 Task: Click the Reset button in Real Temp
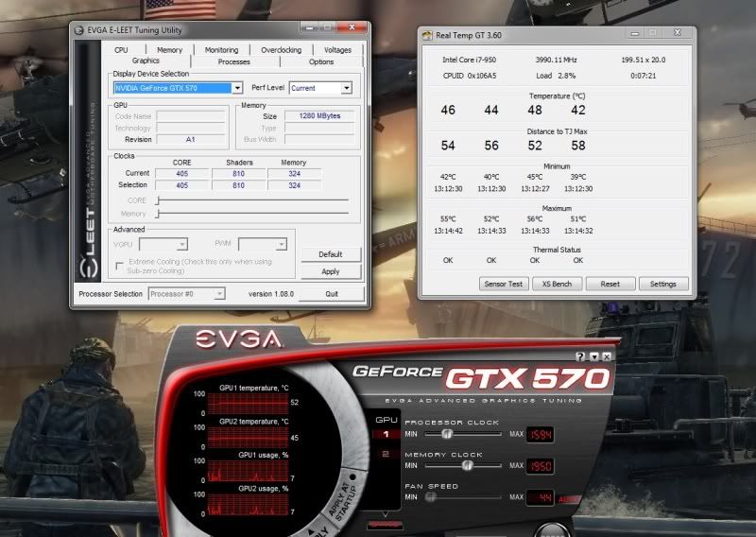pos(610,284)
